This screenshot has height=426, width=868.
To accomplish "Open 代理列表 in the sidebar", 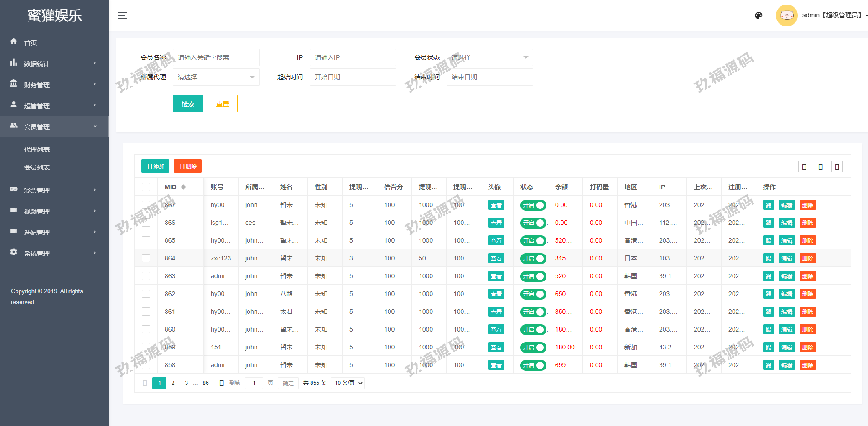I will [x=37, y=150].
